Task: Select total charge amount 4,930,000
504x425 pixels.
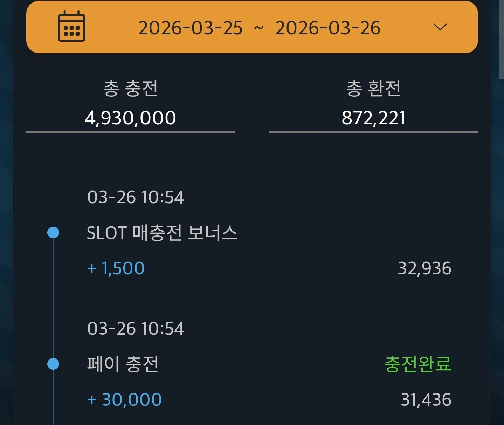Action: pyautogui.click(x=130, y=118)
